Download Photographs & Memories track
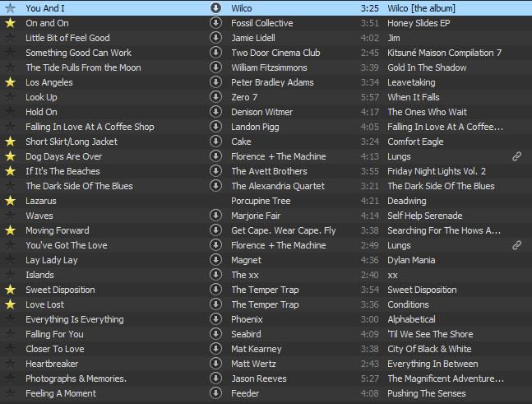This screenshot has height=404, width=532. point(215,378)
